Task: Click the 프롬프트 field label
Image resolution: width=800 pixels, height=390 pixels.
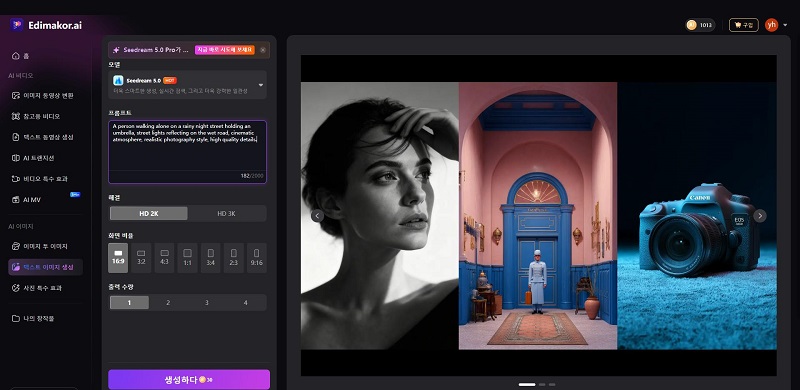Action: tap(120, 113)
